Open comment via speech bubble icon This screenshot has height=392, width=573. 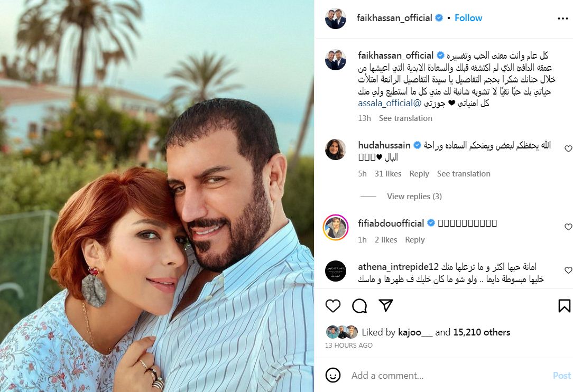click(x=359, y=306)
